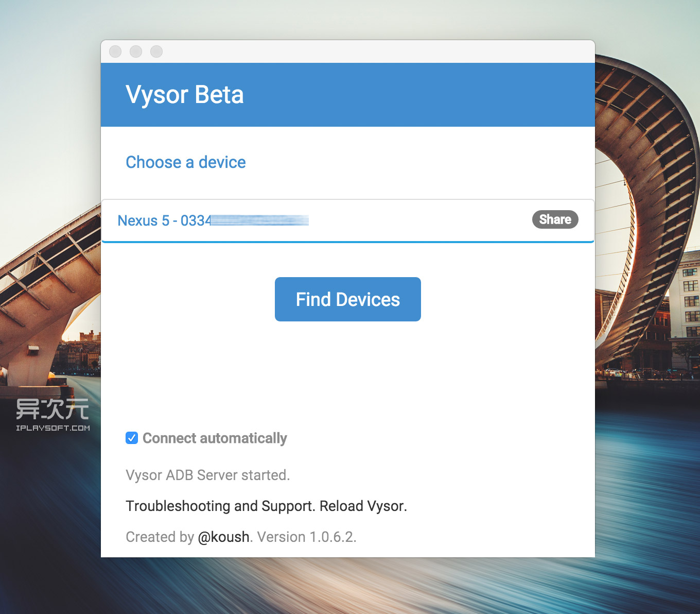Click the highlighted device row underline
This screenshot has height=614, width=700.
[348, 241]
